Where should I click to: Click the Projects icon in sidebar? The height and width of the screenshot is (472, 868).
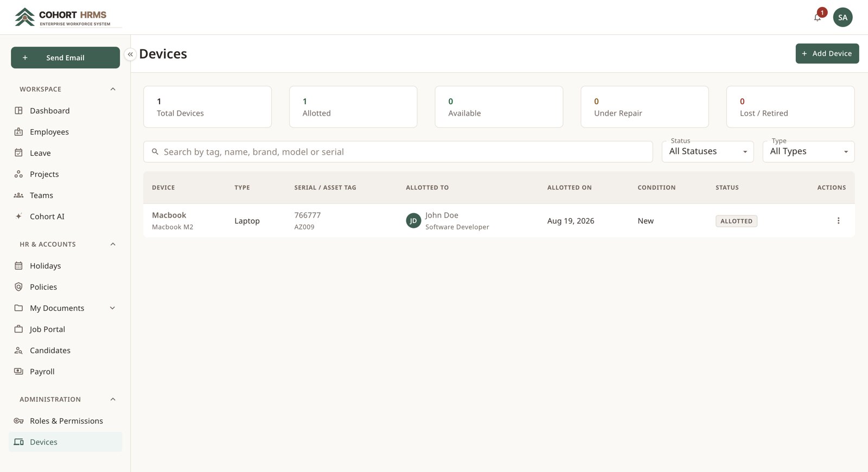[x=18, y=174]
